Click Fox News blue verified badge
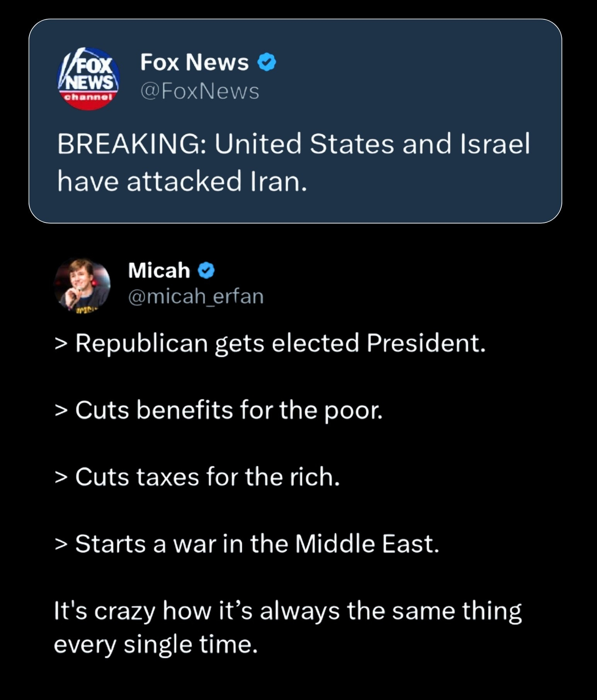This screenshot has width=597, height=700. [x=267, y=62]
